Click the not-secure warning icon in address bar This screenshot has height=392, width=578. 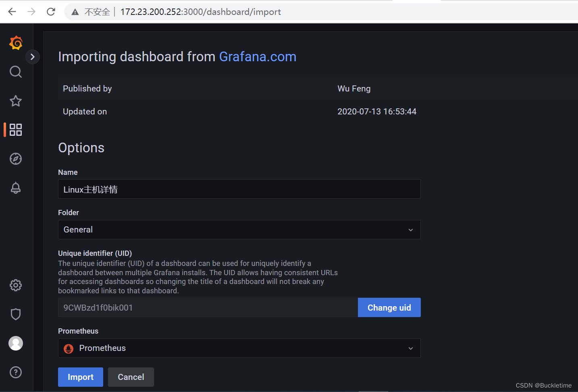click(x=75, y=12)
